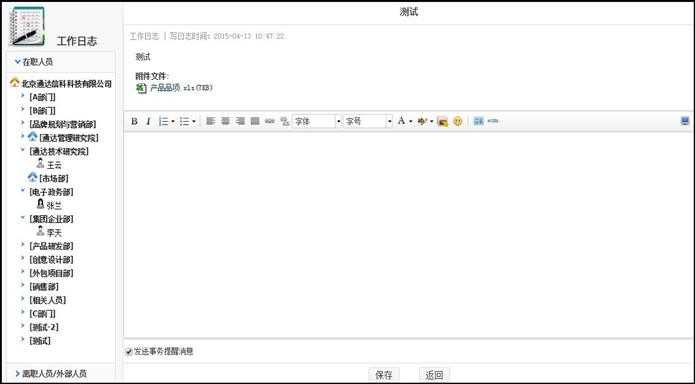Click the 保存 save button
This screenshot has height=384, width=695.
point(384,375)
